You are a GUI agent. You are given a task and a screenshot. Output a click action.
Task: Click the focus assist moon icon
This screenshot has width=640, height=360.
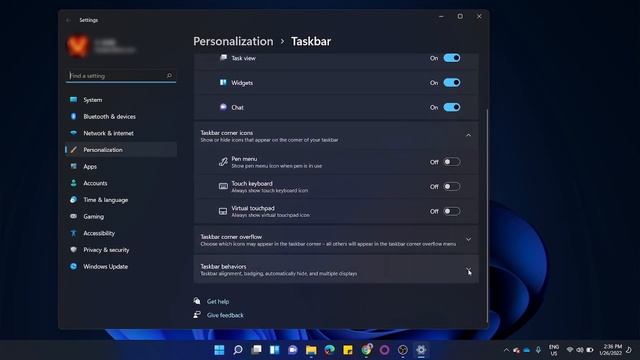point(629,350)
